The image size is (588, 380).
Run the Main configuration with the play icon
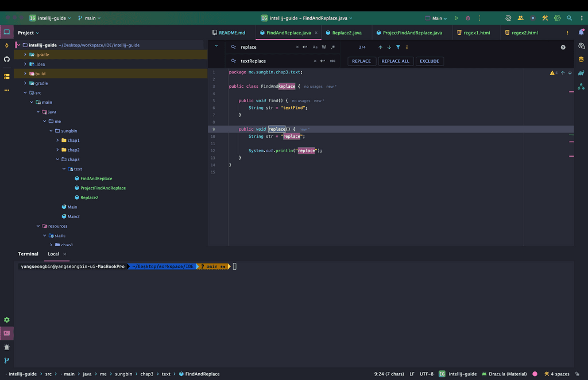457,18
